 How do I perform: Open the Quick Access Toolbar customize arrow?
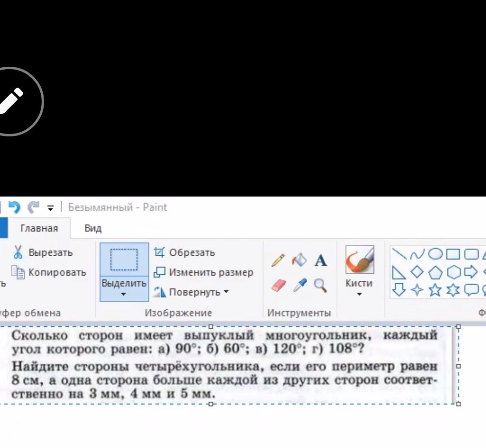click(x=51, y=208)
